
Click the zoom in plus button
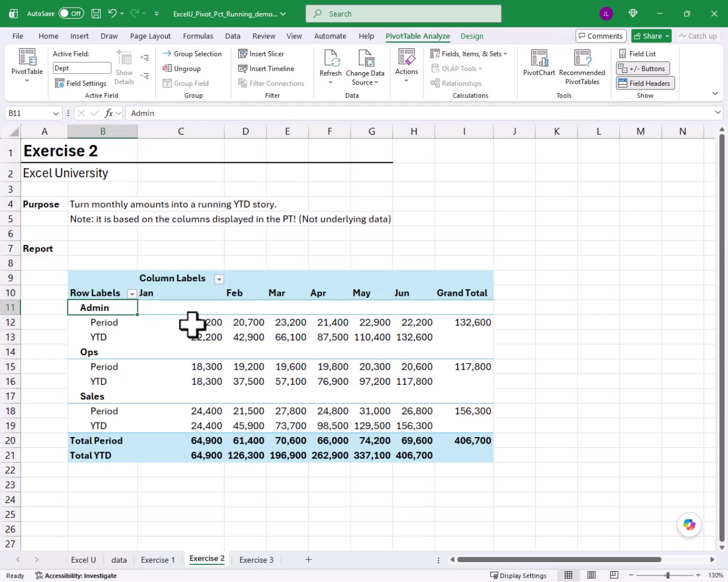click(x=698, y=576)
